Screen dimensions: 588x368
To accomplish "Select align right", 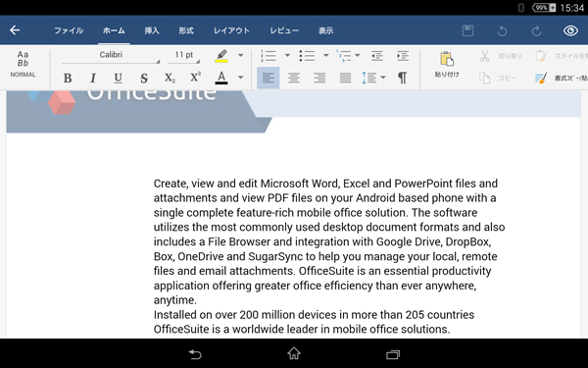I will [319, 78].
